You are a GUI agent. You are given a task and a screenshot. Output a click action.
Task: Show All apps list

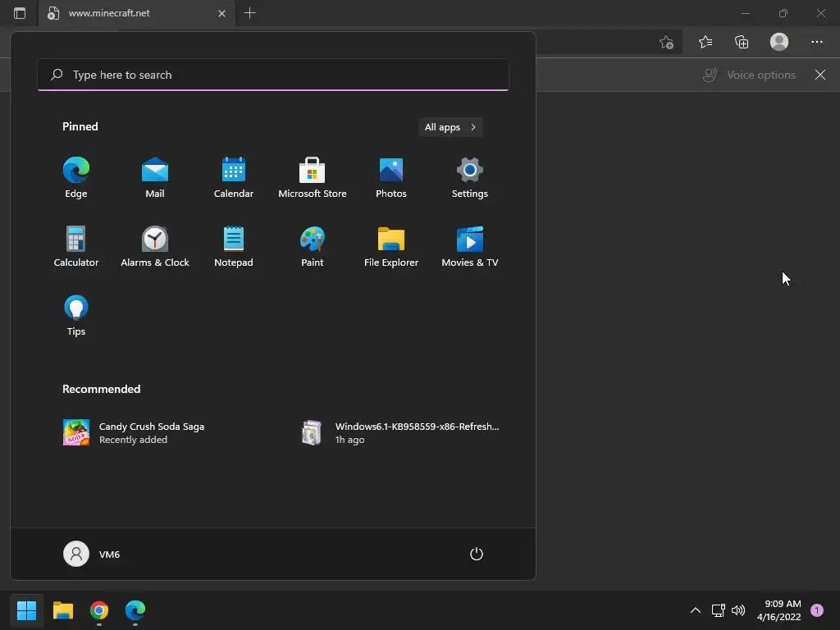coord(450,127)
